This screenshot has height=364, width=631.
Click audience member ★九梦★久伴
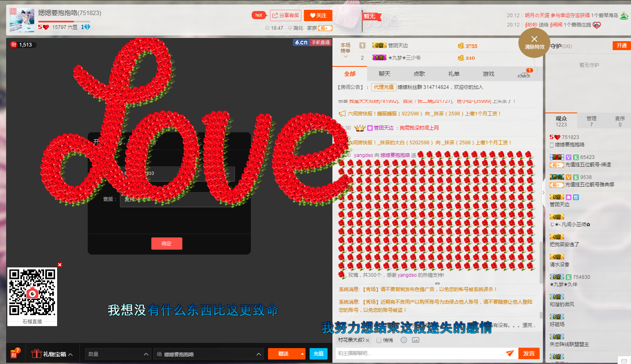tap(564, 285)
